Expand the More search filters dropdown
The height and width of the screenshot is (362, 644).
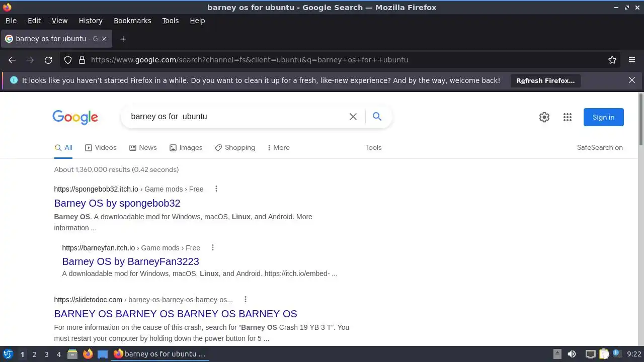pos(278,148)
